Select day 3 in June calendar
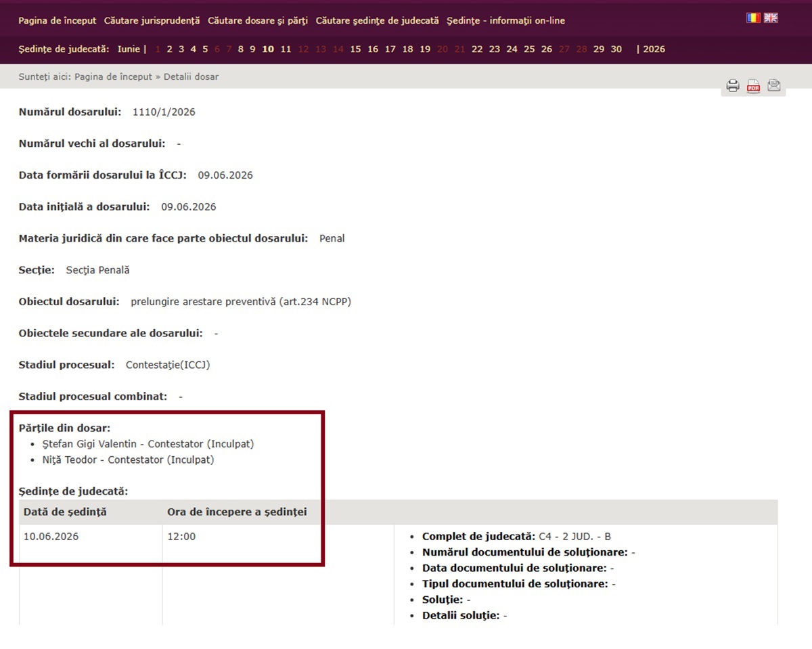This screenshot has height=649, width=812. (181, 49)
